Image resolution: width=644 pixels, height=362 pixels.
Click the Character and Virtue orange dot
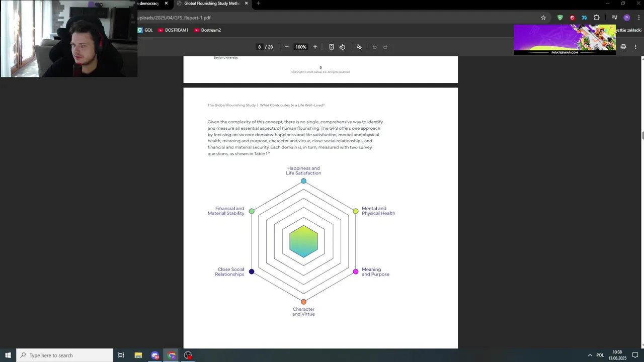(x=303, y=302)
